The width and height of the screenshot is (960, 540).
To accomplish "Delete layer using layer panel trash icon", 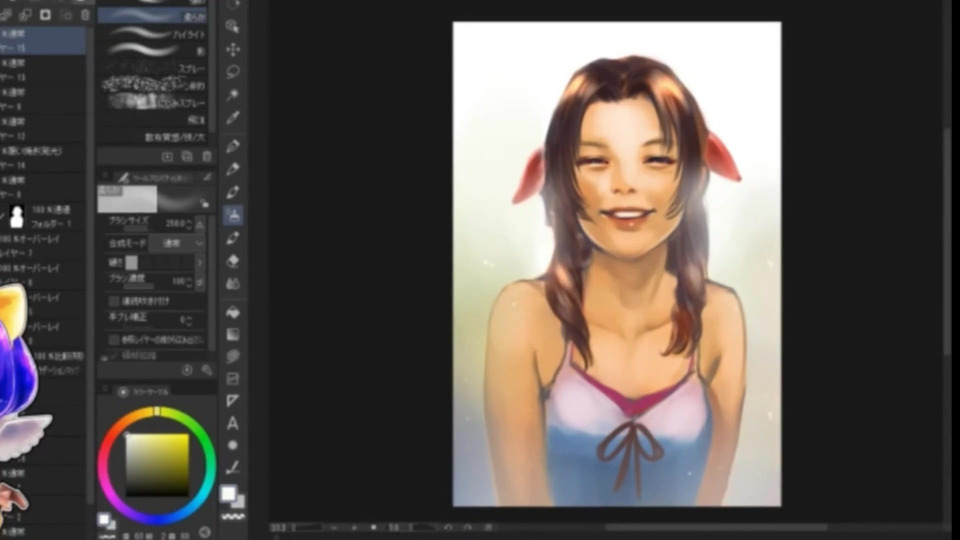I will (85, 15).
